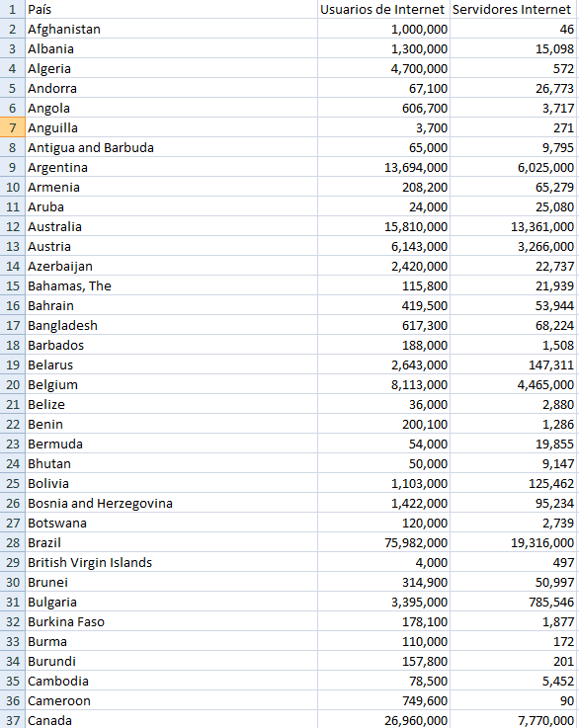Select Albania's 15,098 servers value
579x728 pixels.
tap(514, 48)
